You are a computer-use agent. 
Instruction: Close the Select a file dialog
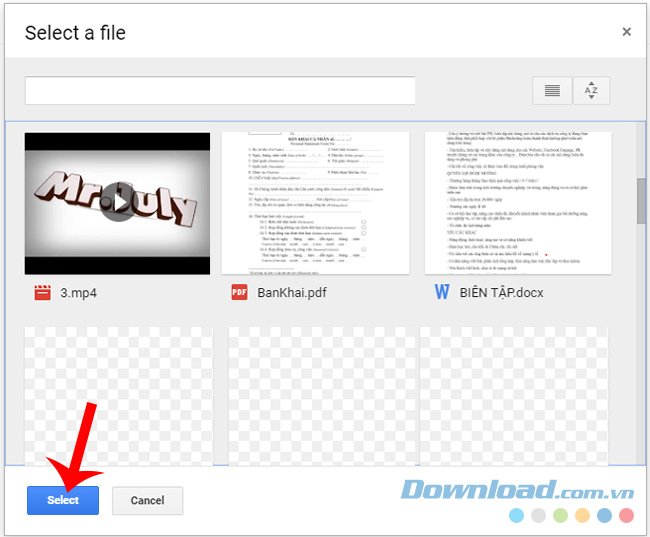click(626, 32)
